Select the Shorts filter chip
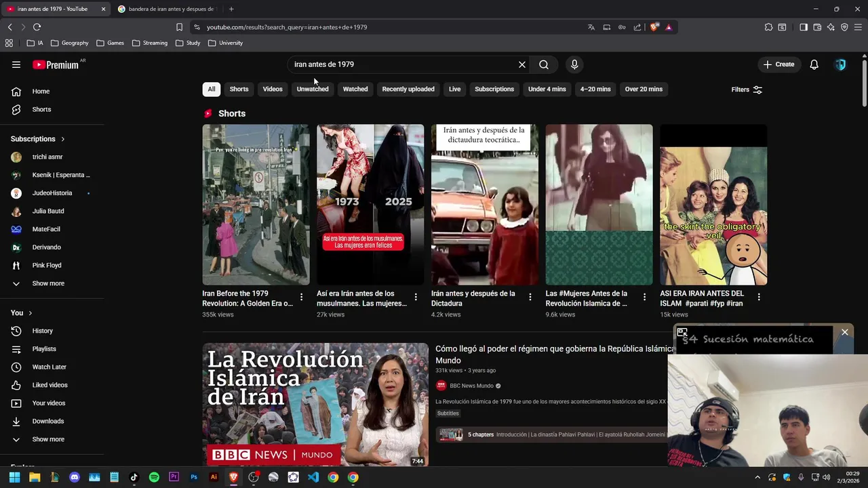This screenshot has height=488, width=868. [239, 89]
